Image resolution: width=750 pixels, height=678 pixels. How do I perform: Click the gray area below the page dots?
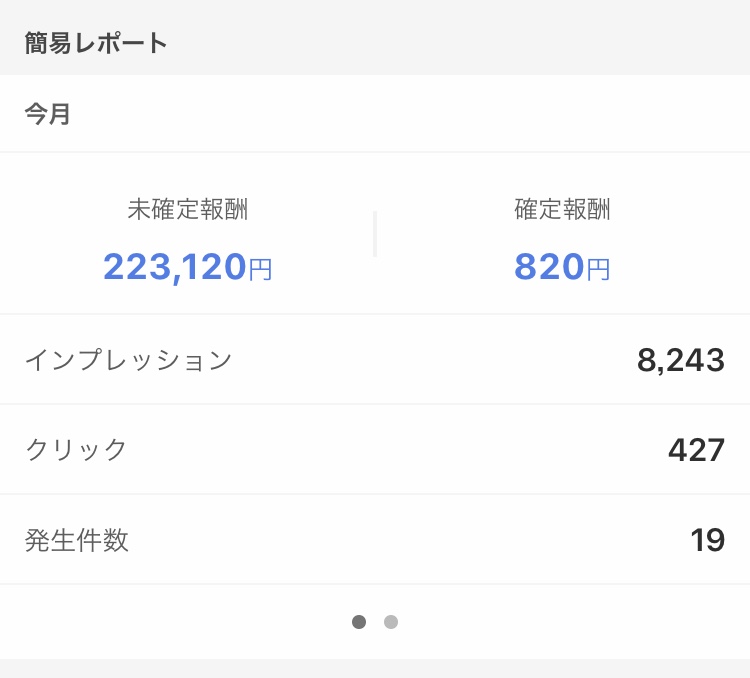[375, 668]
